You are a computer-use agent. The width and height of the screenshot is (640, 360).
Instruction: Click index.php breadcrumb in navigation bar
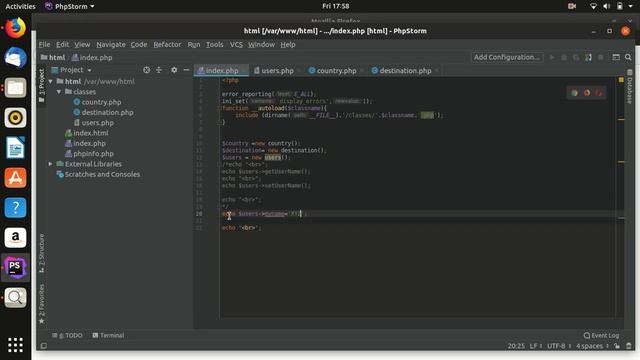tap(92, 58)
